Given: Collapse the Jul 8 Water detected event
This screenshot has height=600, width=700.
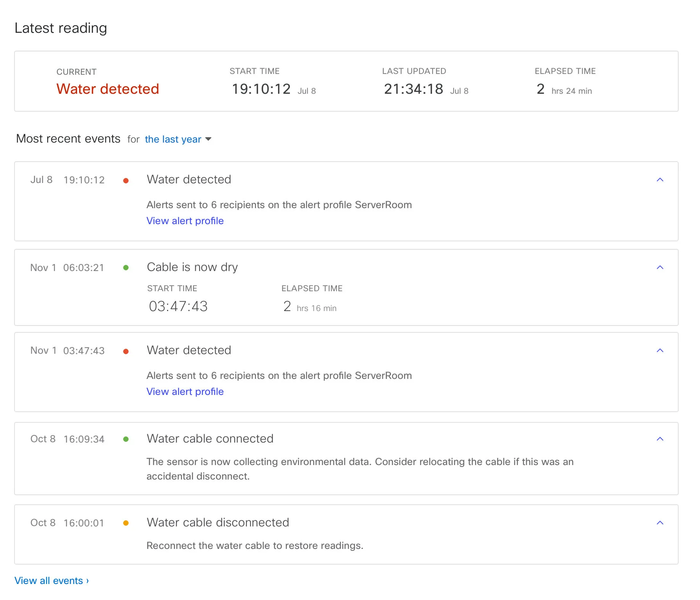Looking at the screenshot, I should point(660,180).
